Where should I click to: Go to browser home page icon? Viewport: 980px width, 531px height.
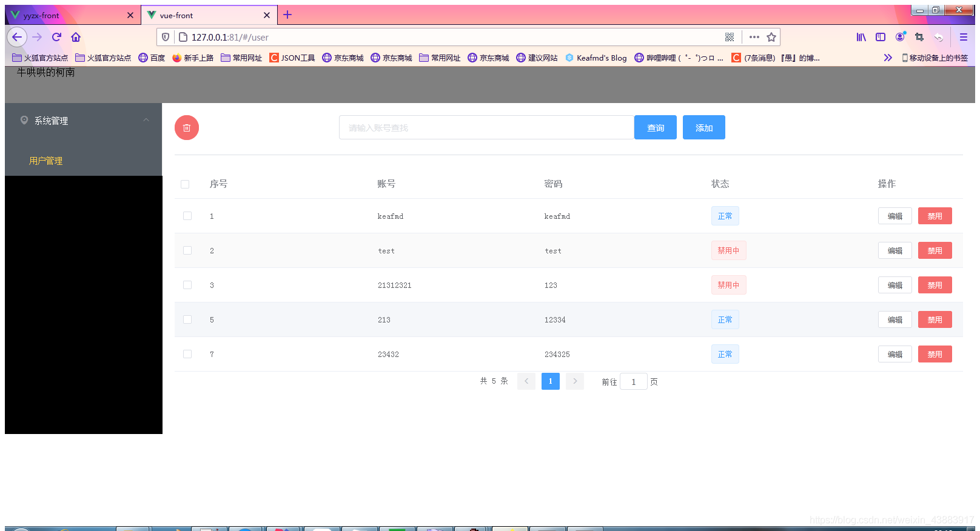click(76, 37)
